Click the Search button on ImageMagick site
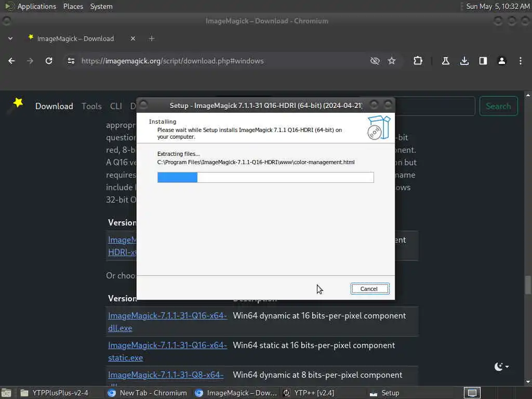Viewport: 532px width, 399px height. (x=498, y=106)
